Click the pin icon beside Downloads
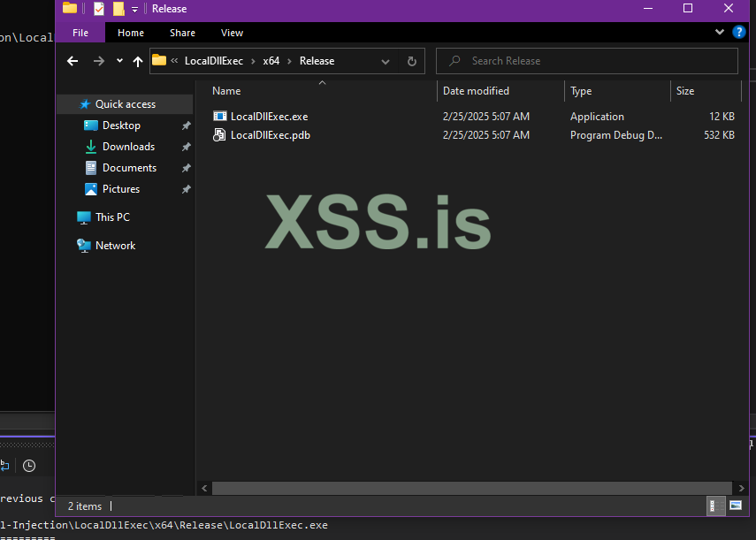 tap(186, 147)
